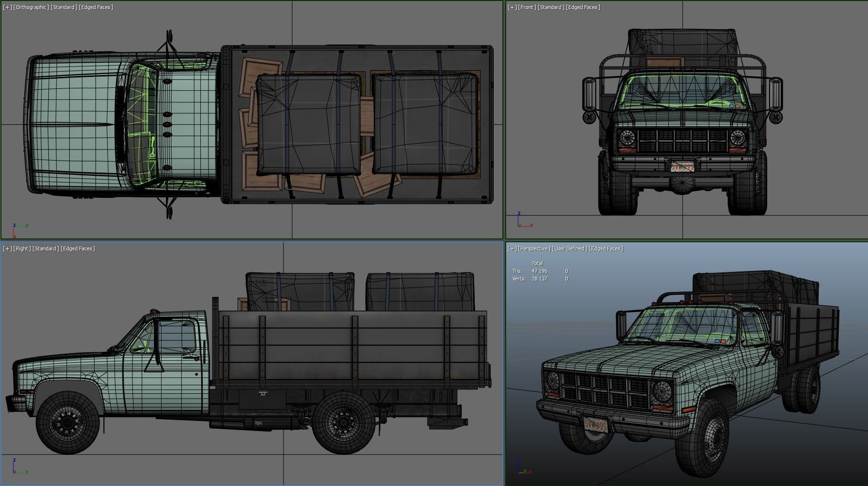Open [Edged Faces] shading menu in the Orthographic viewport

[x=97, y=7]
